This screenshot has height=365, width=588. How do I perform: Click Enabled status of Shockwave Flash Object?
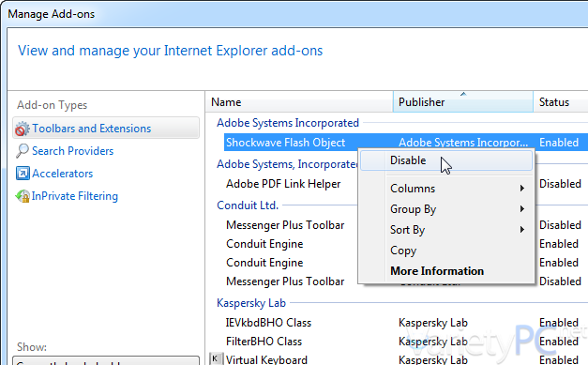[x=559, y=143]
